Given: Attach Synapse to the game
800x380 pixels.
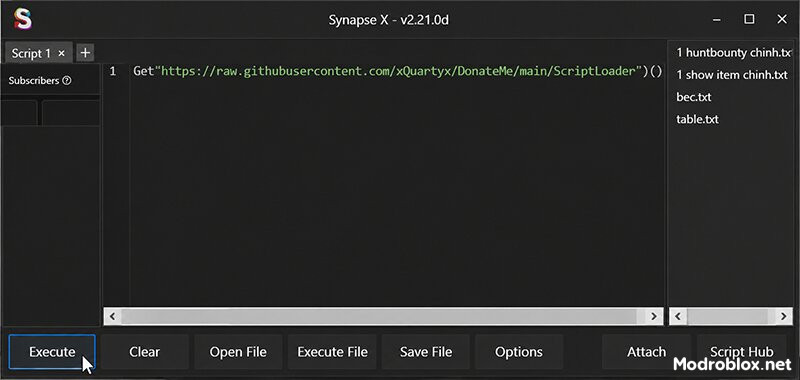Looking at the screenshot, I should 646,352.
